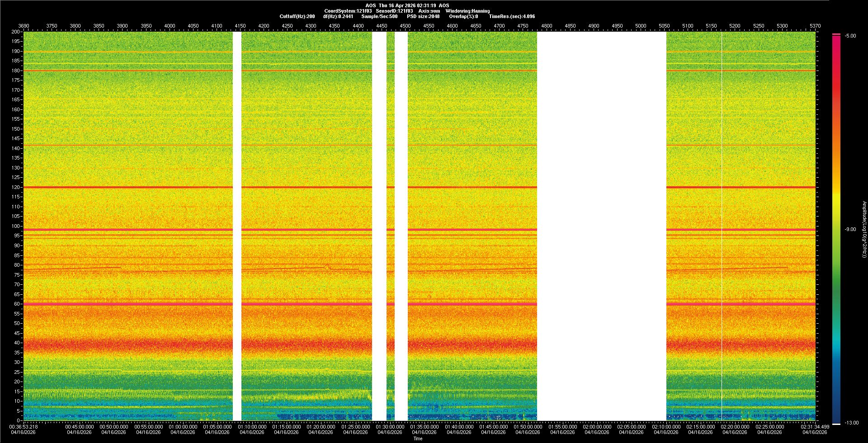
Task: Click the 60 tick on the frequency axis
Action: [17, 304]
